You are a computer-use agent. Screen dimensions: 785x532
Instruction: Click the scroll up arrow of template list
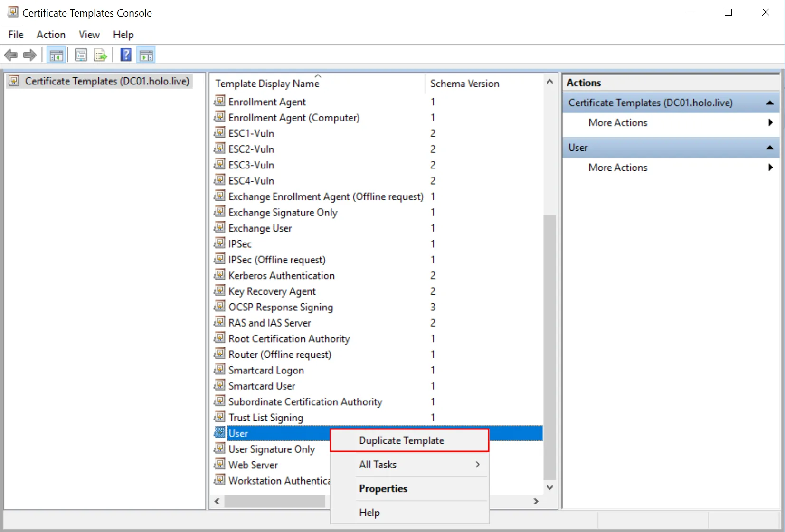tap(549, 82)
